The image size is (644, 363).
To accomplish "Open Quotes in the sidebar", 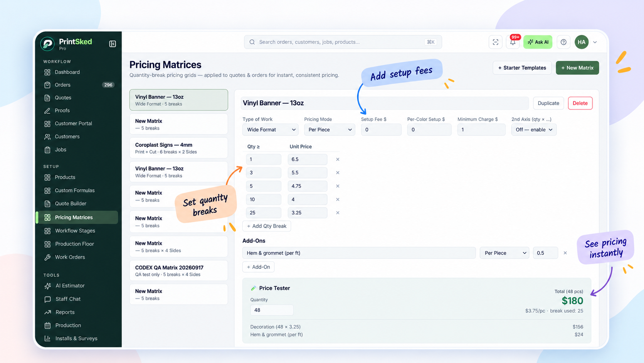I will pos(77,98).
